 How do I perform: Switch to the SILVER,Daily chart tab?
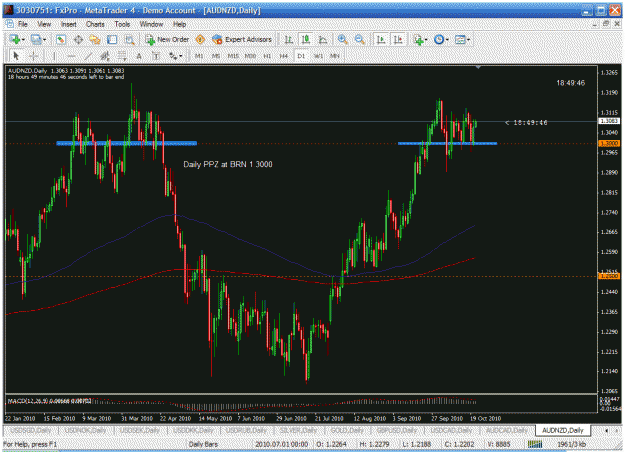298,430
